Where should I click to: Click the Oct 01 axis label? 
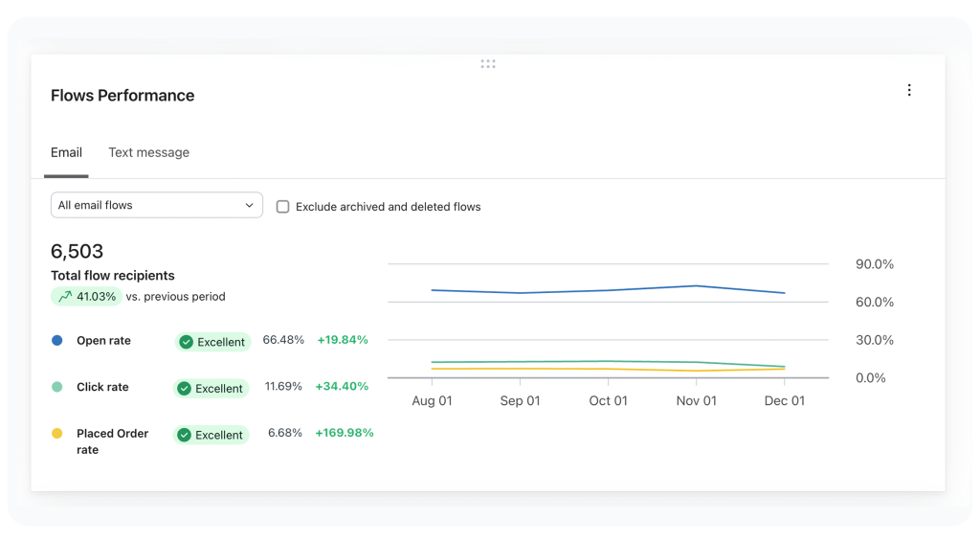coord(608,400)
